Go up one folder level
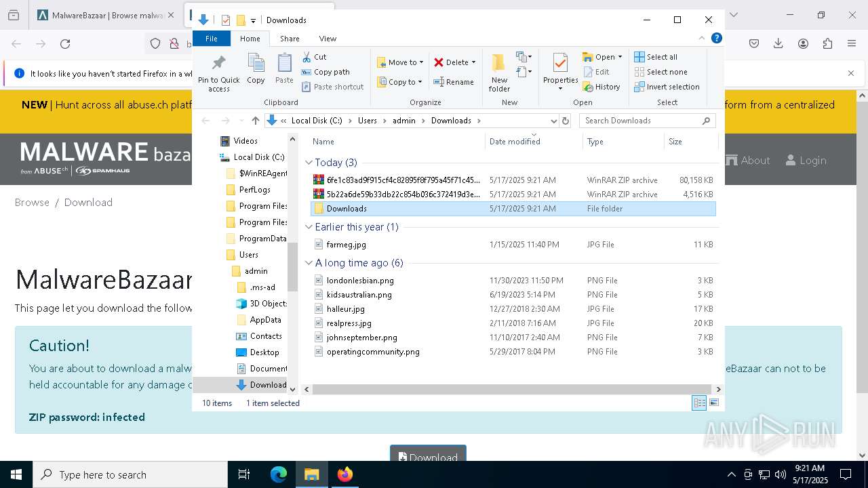 click(256, 121)
